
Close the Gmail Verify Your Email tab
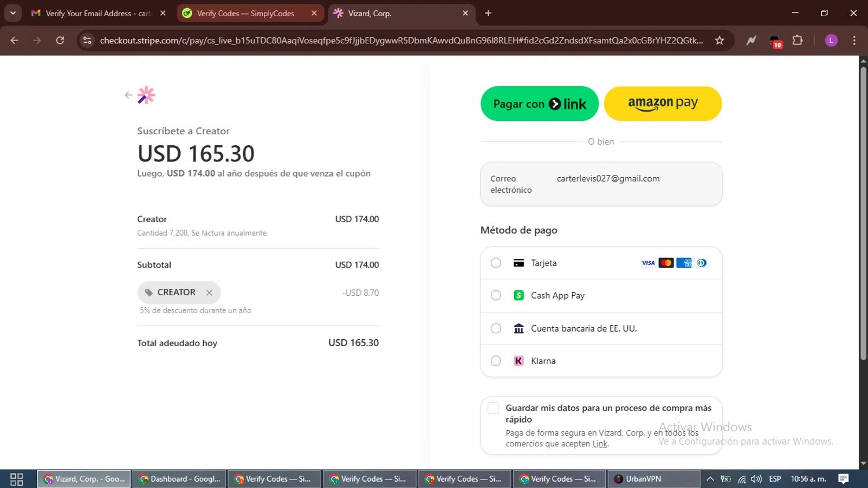click(163, 13)
